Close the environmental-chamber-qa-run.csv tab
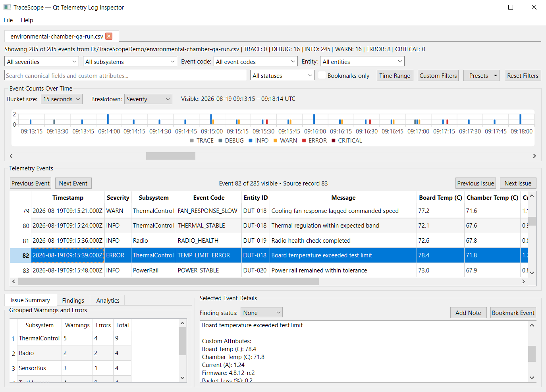 tap(109, 36)
